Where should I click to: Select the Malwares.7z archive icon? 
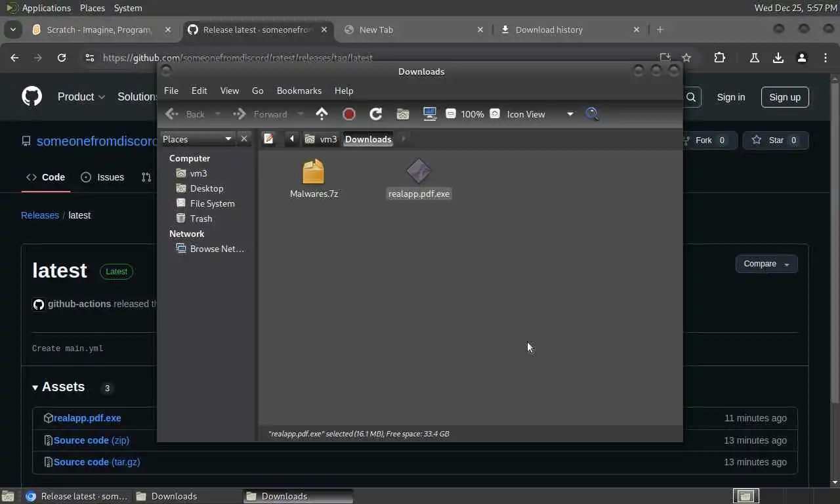[314, 172]
